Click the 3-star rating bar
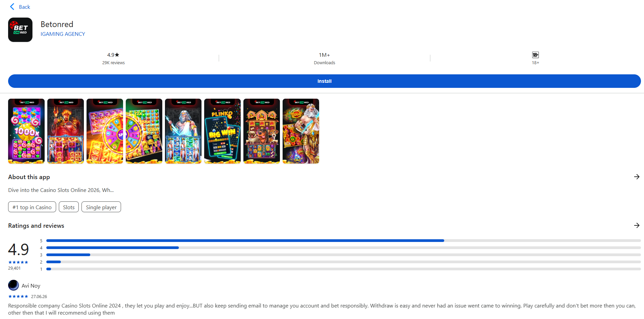 (x=343, y=255)
